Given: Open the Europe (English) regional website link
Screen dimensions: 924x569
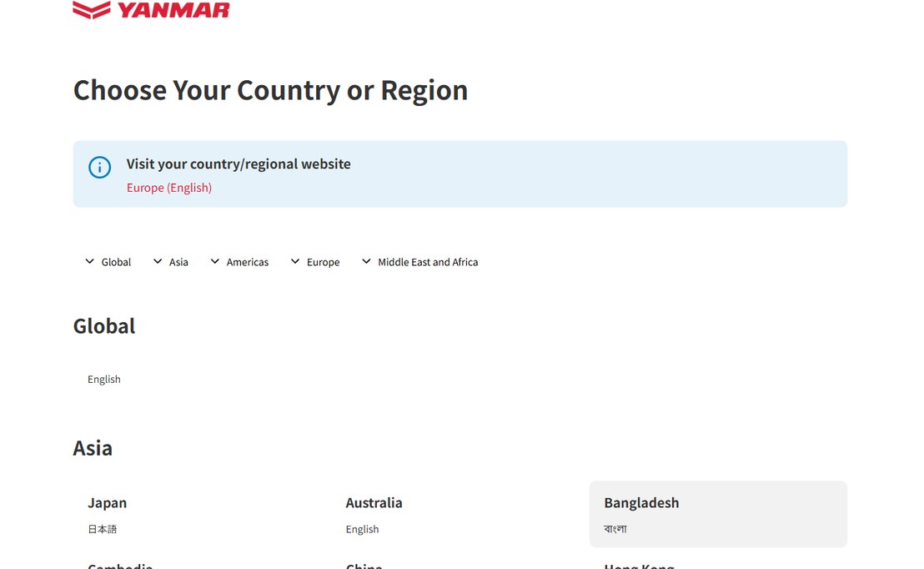Looking at the screenshot, I should [x=169, y=188].
